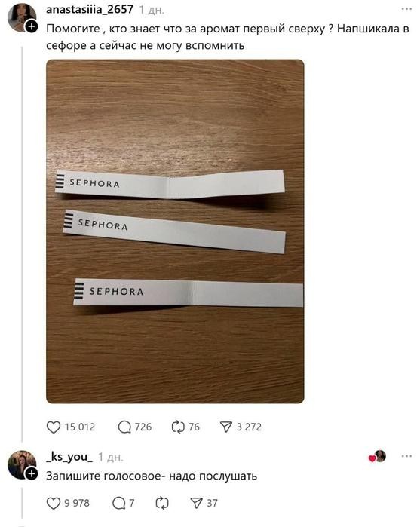Share the post via paper plane icon
The height and width of the screenshot is (527, 420).
226,427
